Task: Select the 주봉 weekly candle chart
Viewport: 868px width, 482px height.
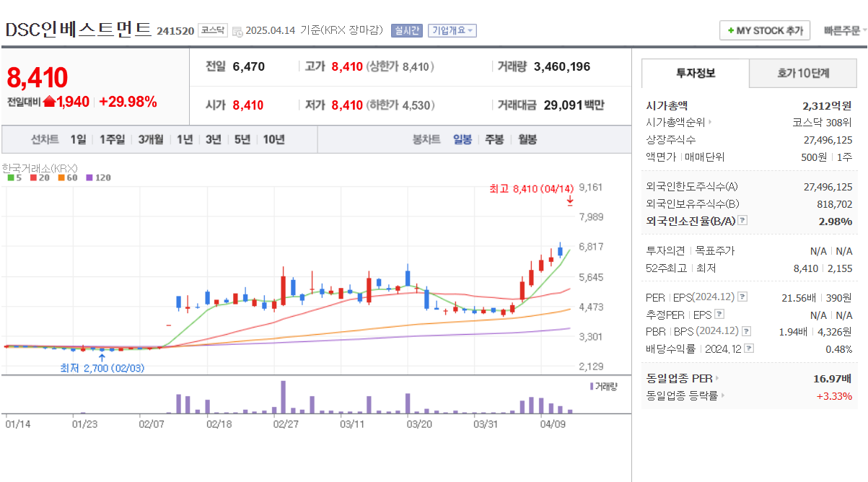Action: pyautogui.click(x=494, y=139)
